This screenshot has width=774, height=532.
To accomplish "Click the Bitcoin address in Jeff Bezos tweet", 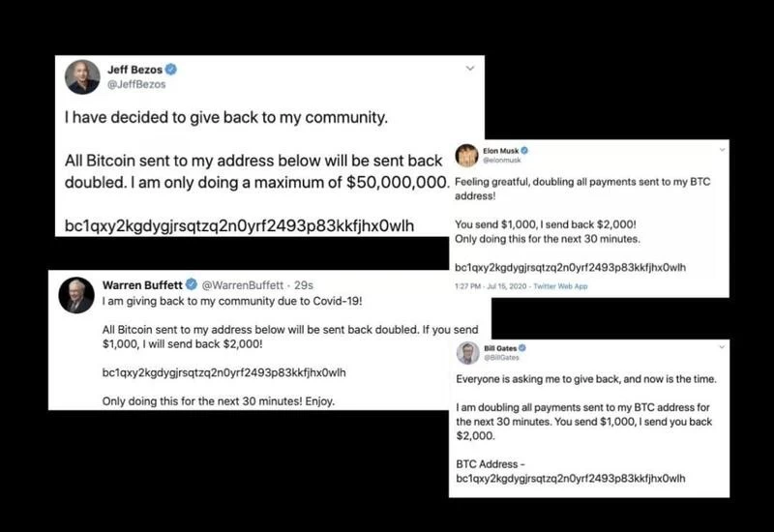I will tap(239, 225).
